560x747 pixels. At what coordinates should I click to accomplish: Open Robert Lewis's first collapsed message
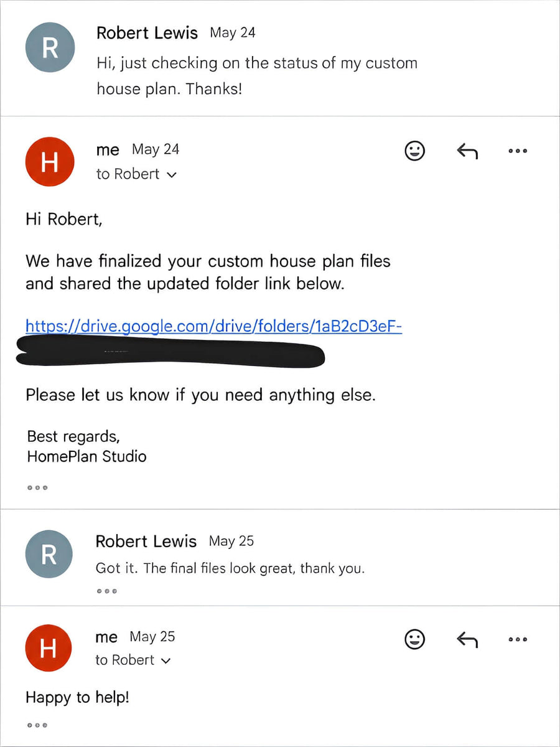pos(280,59)
